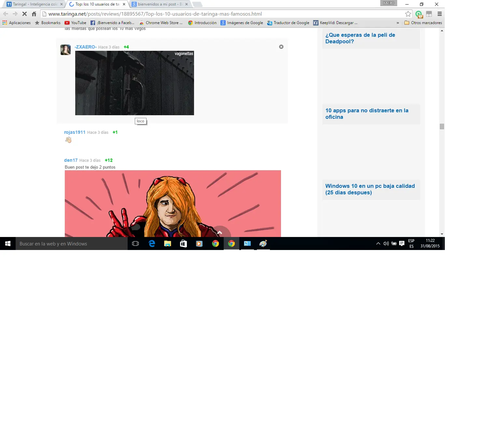Open the first Chrome taskbar icon
This screenshot has height=431, width=504.
pos(215,243)
